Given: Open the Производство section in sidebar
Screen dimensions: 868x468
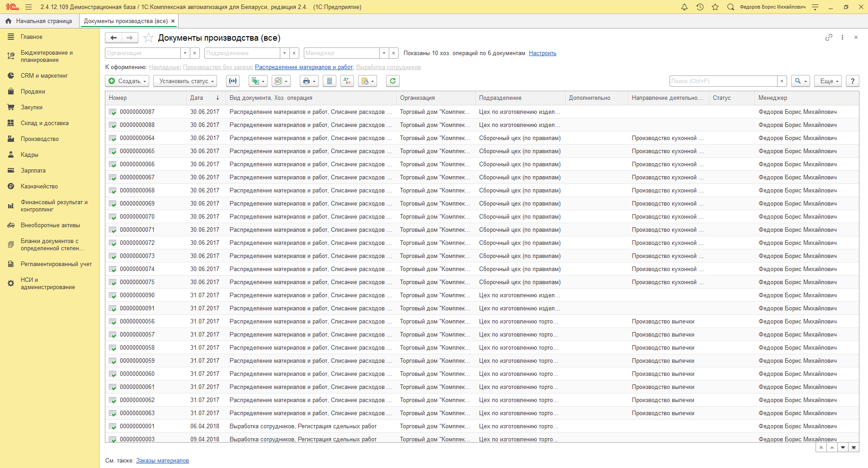Looking at the screenshot, I should [40, 139].
